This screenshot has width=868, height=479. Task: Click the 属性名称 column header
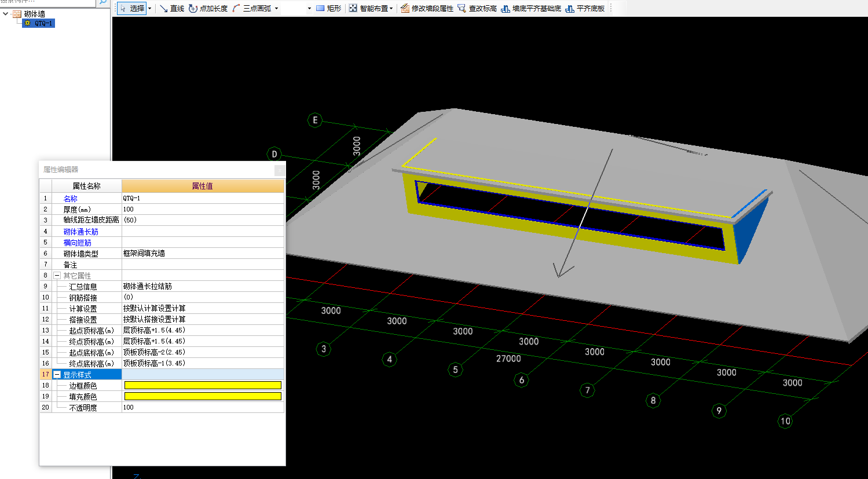[x=87, y=186]
